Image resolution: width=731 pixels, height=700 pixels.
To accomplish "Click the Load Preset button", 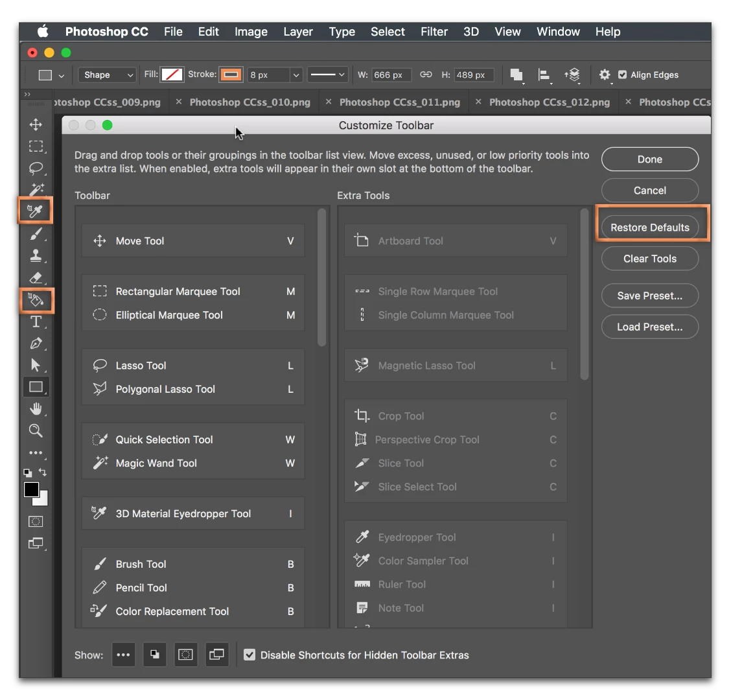I will (x=650, y=327).
